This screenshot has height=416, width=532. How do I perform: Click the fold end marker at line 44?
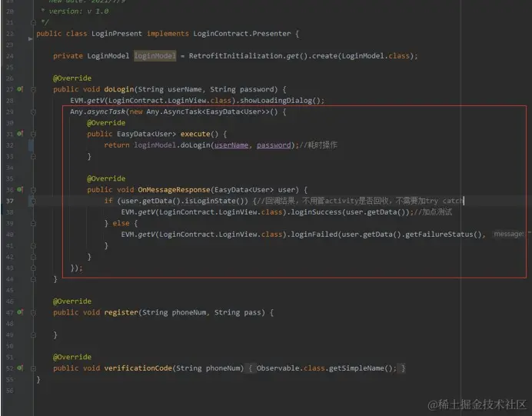point(33,279)
